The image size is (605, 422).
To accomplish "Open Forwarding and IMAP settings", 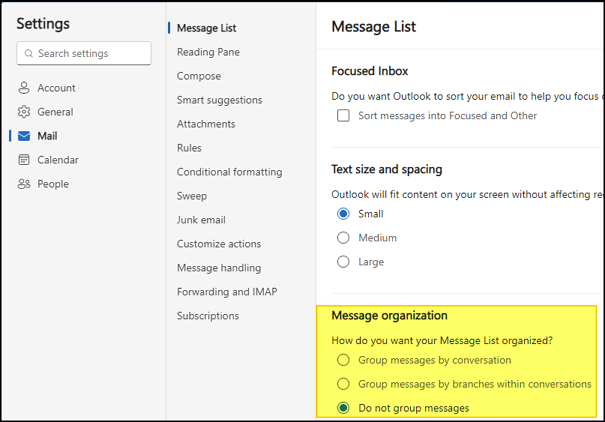I will click(x=227, y=292).
